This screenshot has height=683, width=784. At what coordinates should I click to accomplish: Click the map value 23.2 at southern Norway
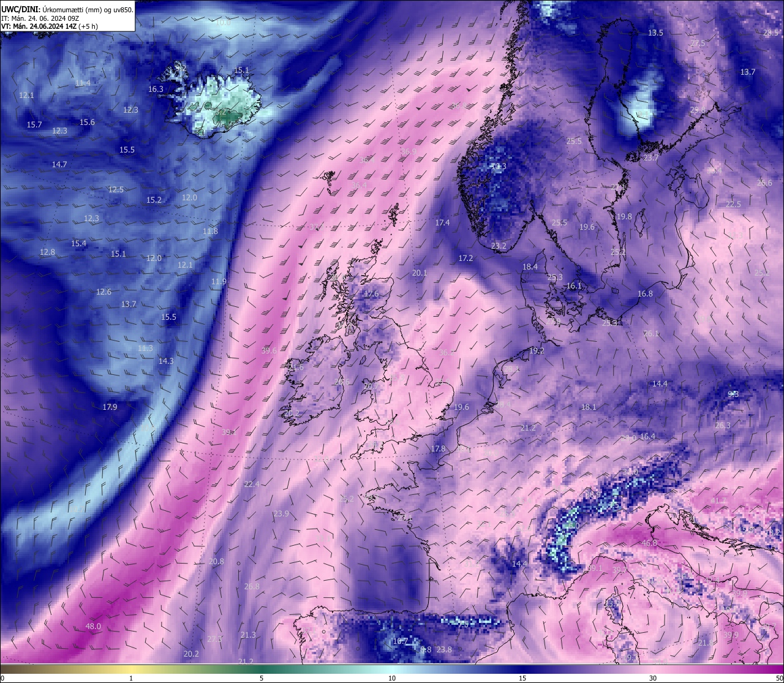pyautogui.click(x=499, y=246)
